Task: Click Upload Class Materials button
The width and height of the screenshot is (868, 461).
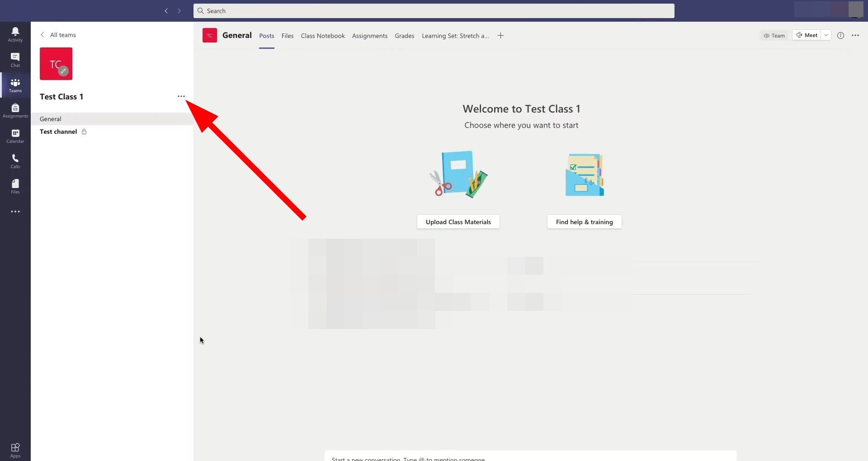Action: tap(458, 222)
